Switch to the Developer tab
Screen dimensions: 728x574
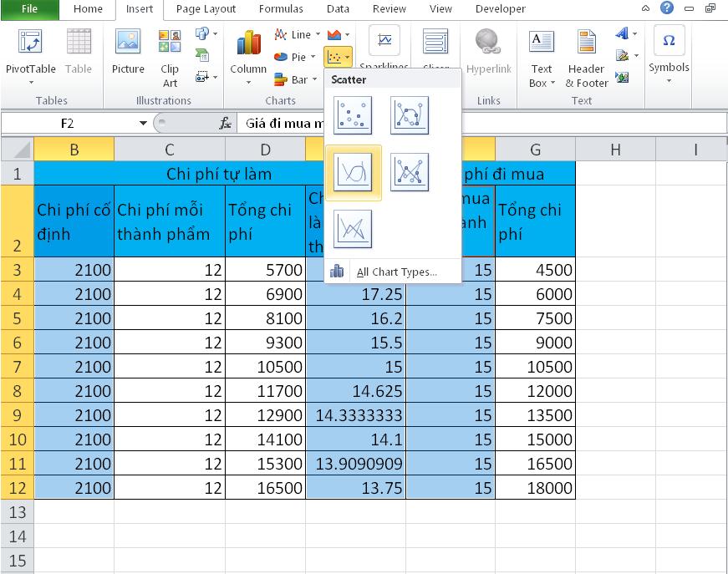(x=501, y=9)
